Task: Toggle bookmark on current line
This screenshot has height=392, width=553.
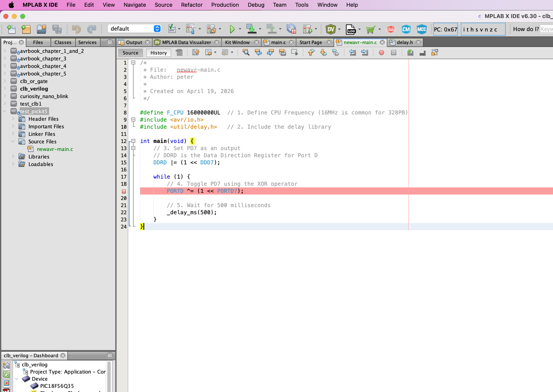Action: pos(336,52)
